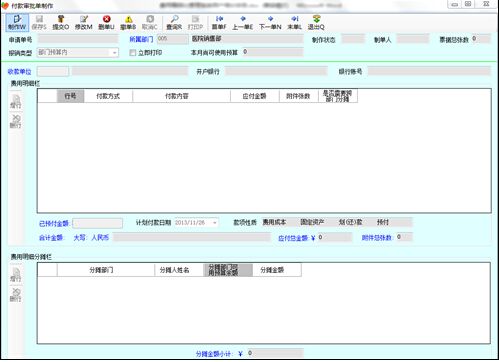Click the 银行账号 field
The image size is (499, 362).
pos(429,71)
